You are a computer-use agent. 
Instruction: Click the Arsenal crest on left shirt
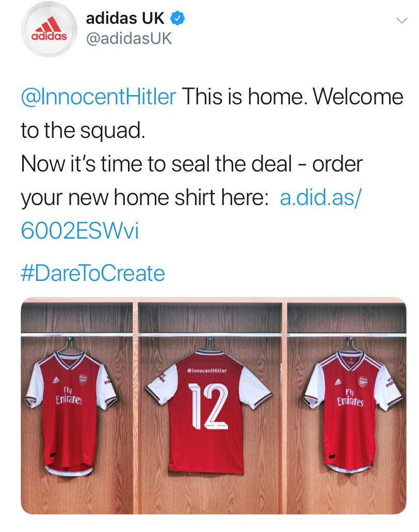click(83, 380)
